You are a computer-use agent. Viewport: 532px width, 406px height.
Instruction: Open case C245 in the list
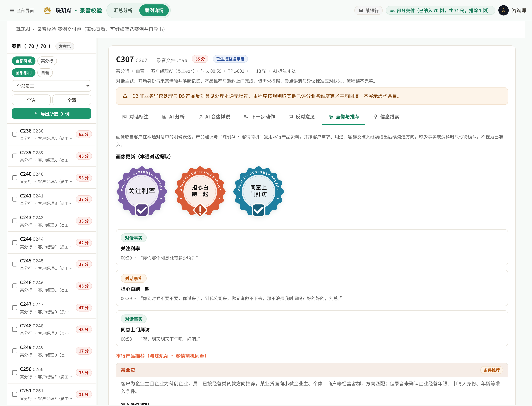[52, 264]
